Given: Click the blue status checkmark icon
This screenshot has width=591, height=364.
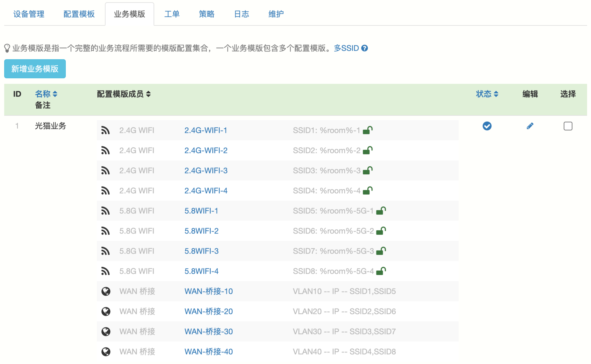Looking at the screenshot, I should [x=487, y=126].
